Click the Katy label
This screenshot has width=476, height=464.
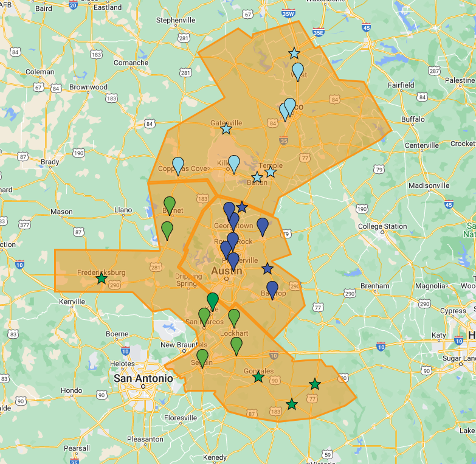click(x=439, y=335)
